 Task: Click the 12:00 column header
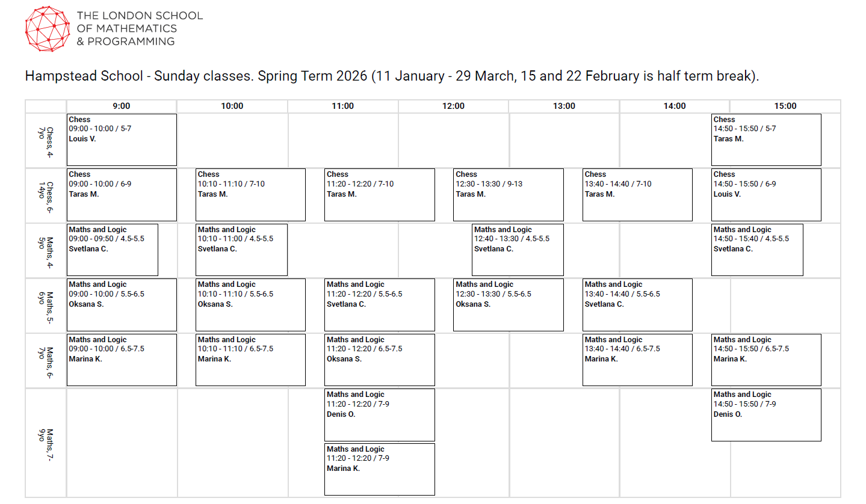point(453,106)
